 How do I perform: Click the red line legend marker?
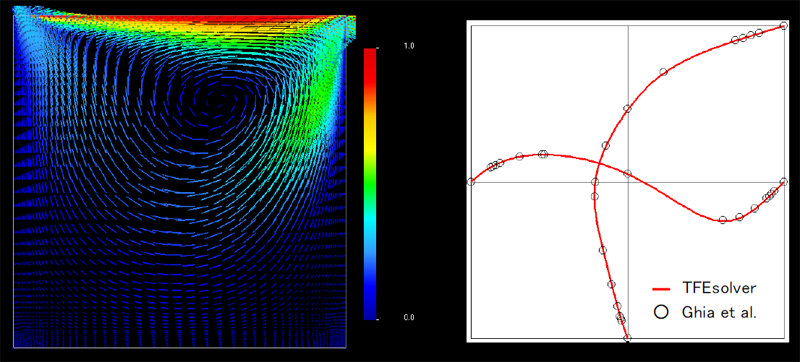pos(661,289)
